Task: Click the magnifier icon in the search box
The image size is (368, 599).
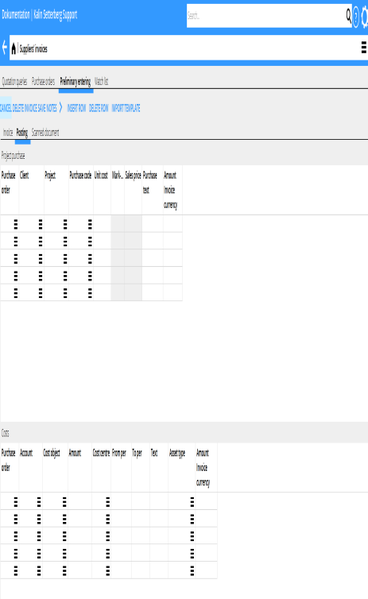Action: (x=348, y=15)
